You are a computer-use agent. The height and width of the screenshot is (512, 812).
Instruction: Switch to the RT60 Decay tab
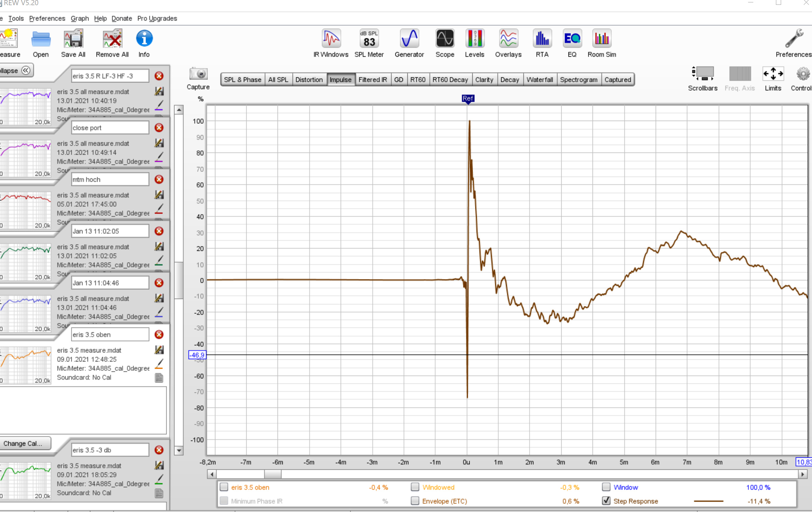450,79
